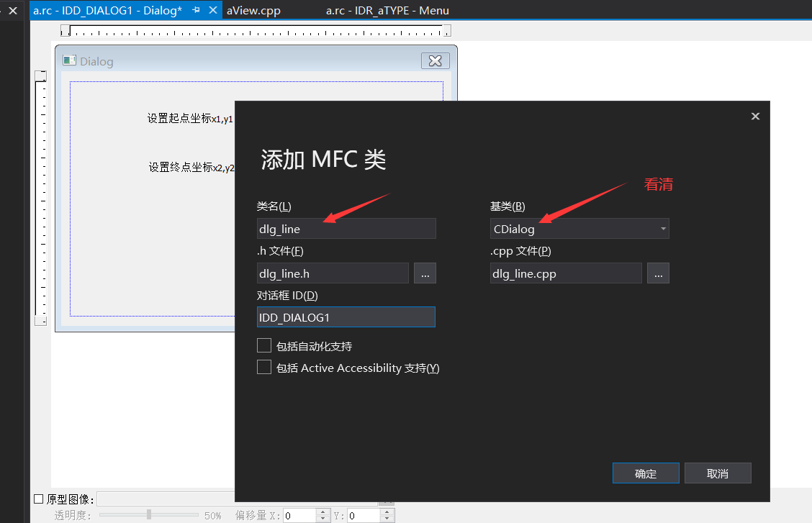
Task: Close the a.rc IDD_DIALOG1 Dialog tab
Action: click(213, 10)
